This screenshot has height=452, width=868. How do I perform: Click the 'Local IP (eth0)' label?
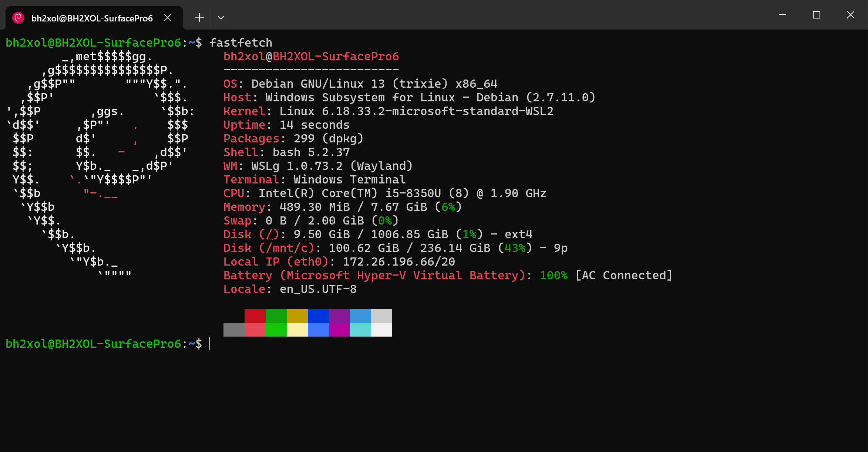pos(276,262)
